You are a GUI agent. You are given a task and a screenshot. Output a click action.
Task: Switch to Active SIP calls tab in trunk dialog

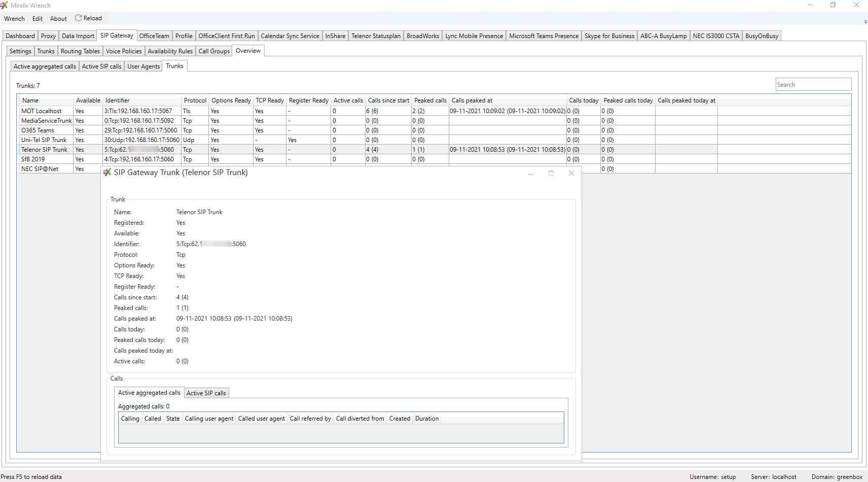pos(206,393)
